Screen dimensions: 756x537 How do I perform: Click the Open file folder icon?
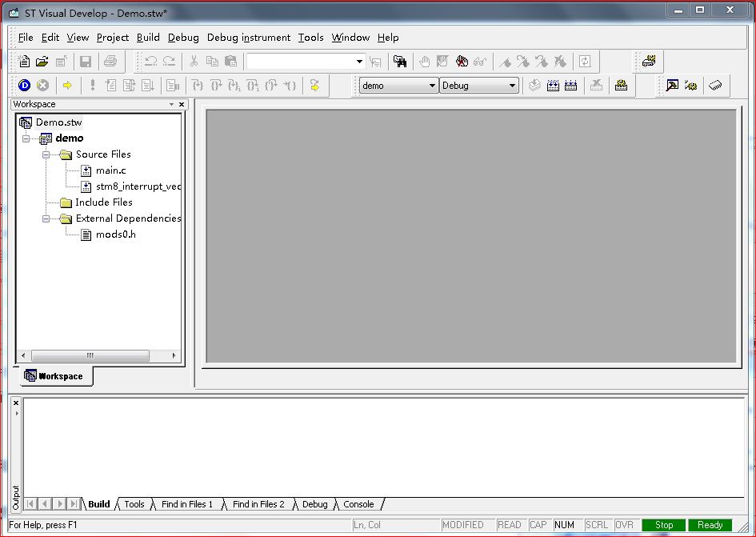pos(42,62)
